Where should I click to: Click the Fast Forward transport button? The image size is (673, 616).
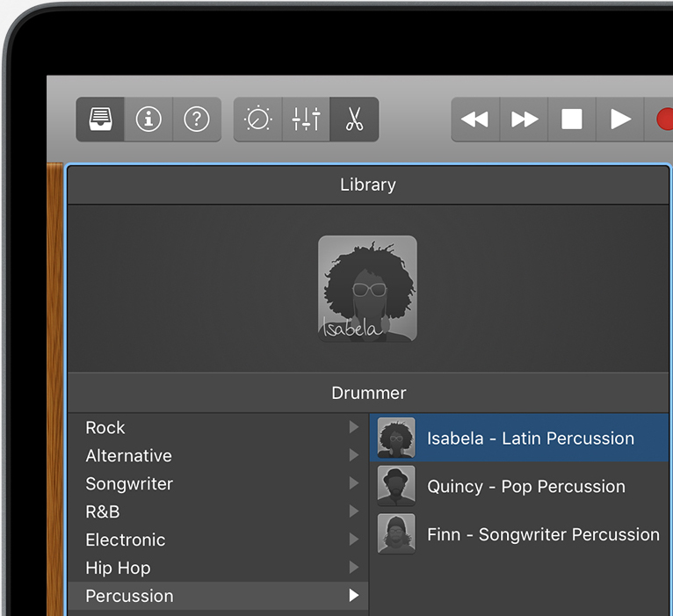click(x=524, y=120)
